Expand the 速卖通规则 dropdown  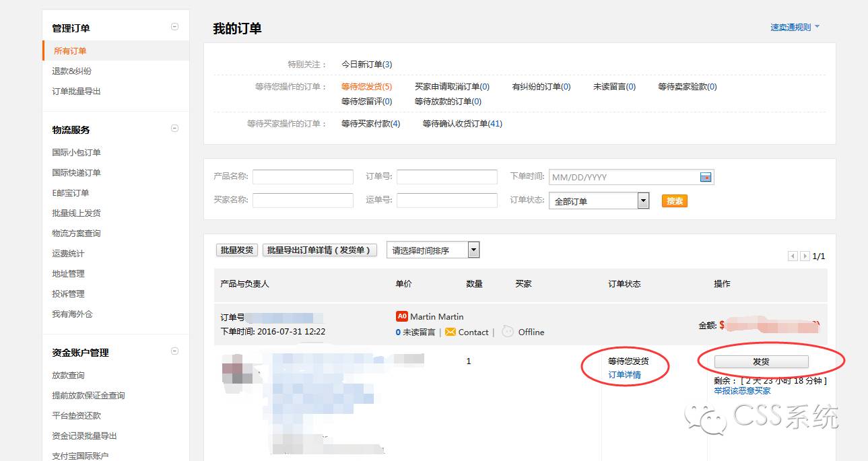click(x=795, y=28)
